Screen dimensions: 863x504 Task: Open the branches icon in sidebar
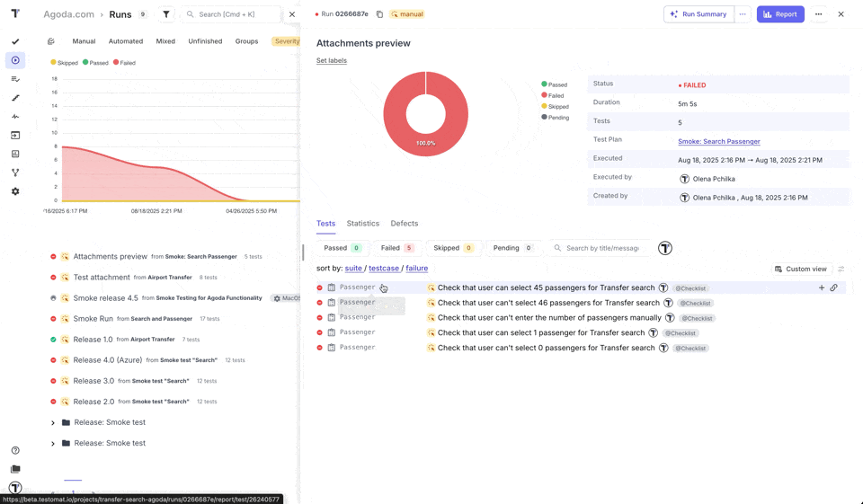(x=15, y=172)
